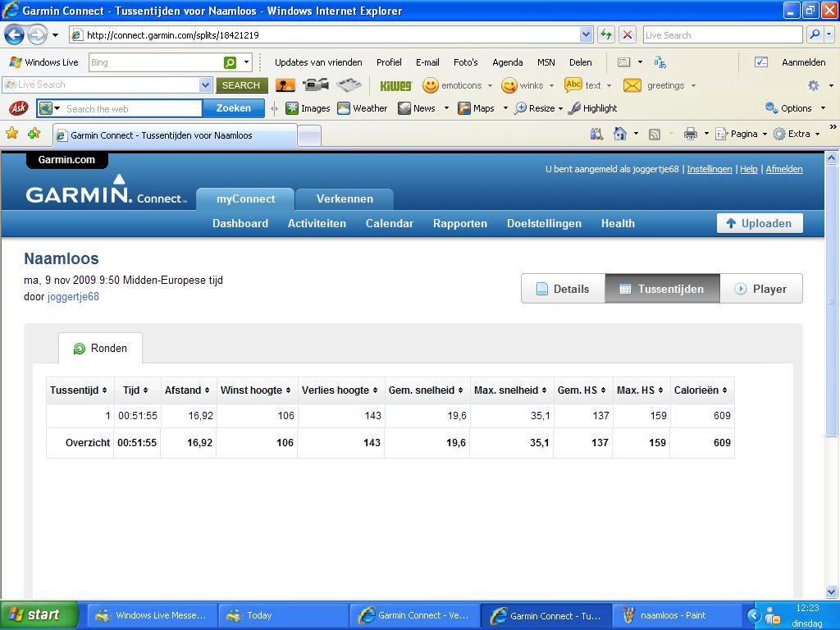This screenshot has width=840, height=630.
Task: Open the Maps dropdown arrow
Action: click(504, 108)
